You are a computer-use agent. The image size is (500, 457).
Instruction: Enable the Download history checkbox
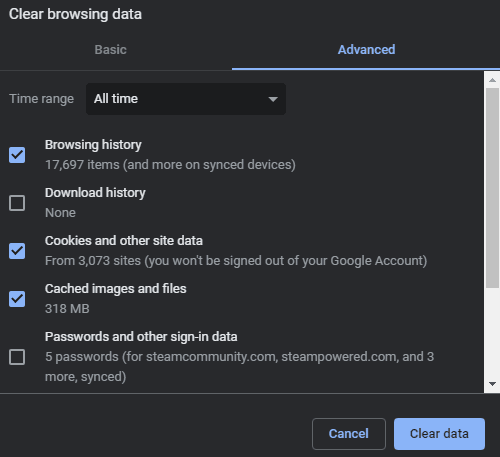click(x=17, y=203)
